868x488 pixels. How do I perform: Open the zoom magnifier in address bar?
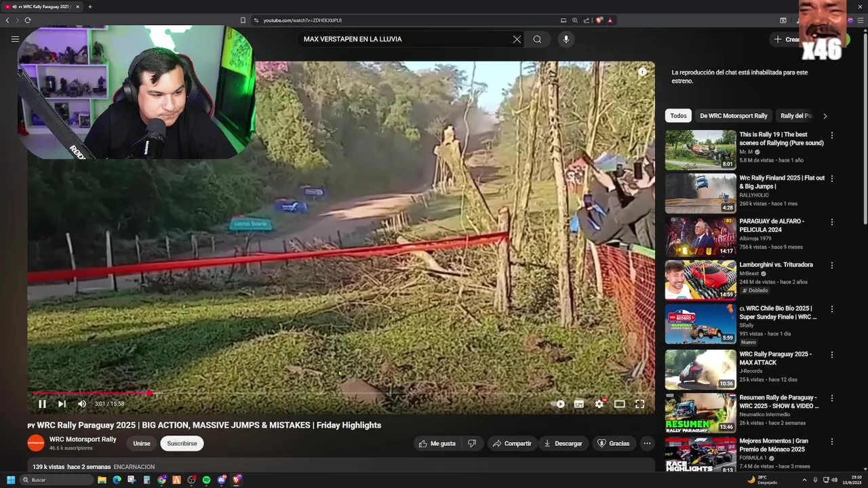575,20
